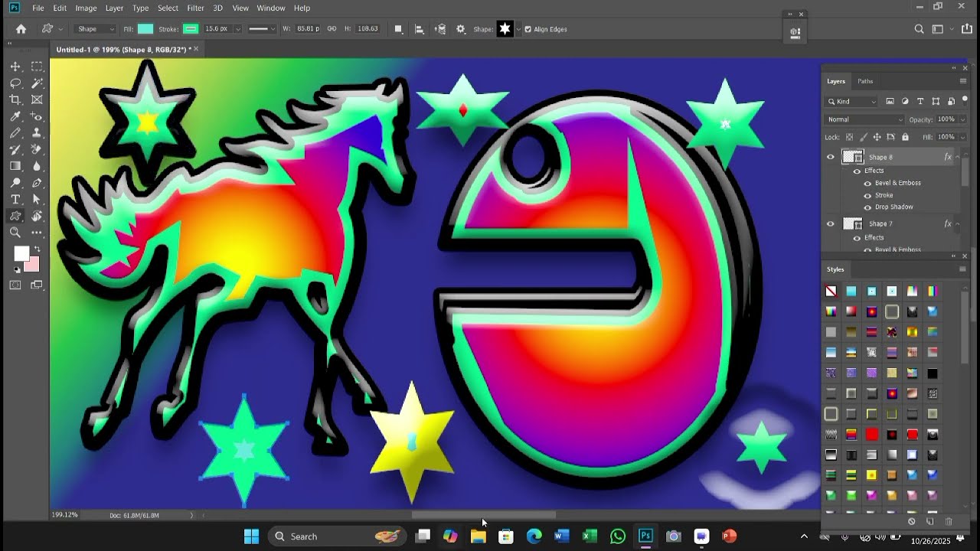Select the Dodge tool
The image size is (980, 551).
[15, 183]
